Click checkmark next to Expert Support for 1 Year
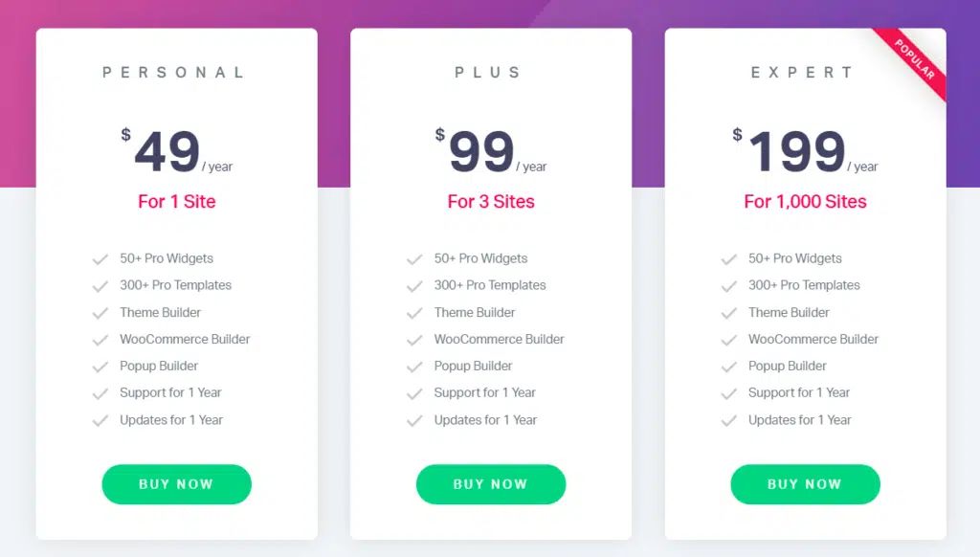The image size is (980, 557). 728,393
